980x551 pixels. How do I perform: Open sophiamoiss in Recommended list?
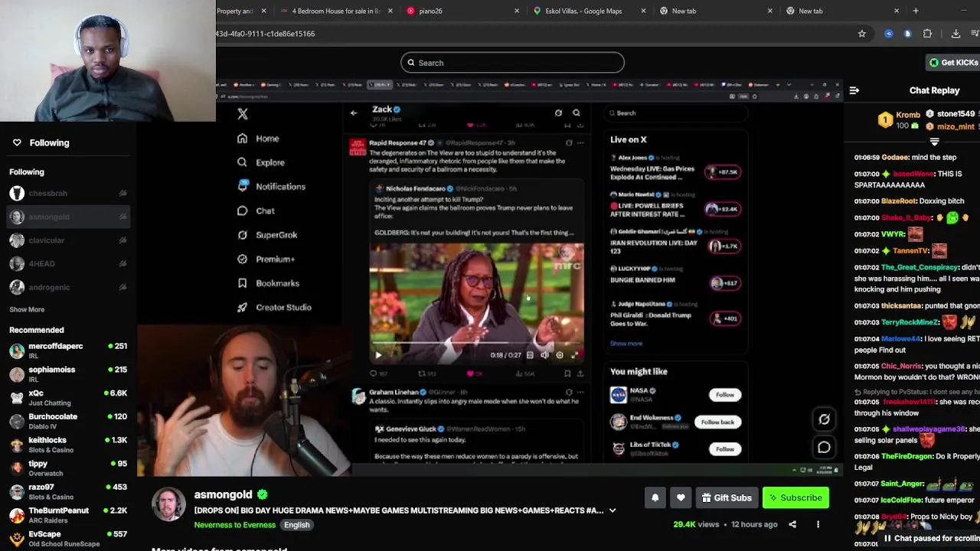[x=67, y=374]
